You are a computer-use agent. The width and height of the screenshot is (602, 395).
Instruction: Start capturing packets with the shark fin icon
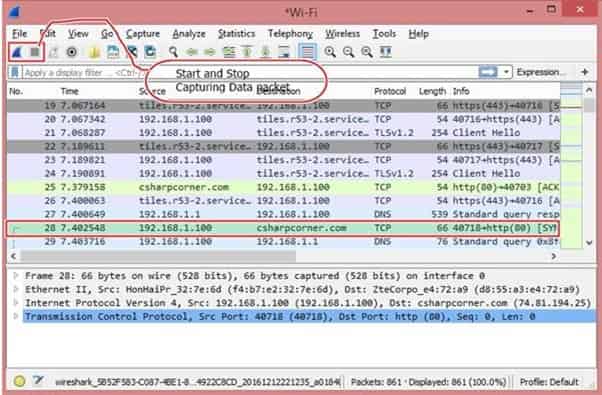pos(17,51)
